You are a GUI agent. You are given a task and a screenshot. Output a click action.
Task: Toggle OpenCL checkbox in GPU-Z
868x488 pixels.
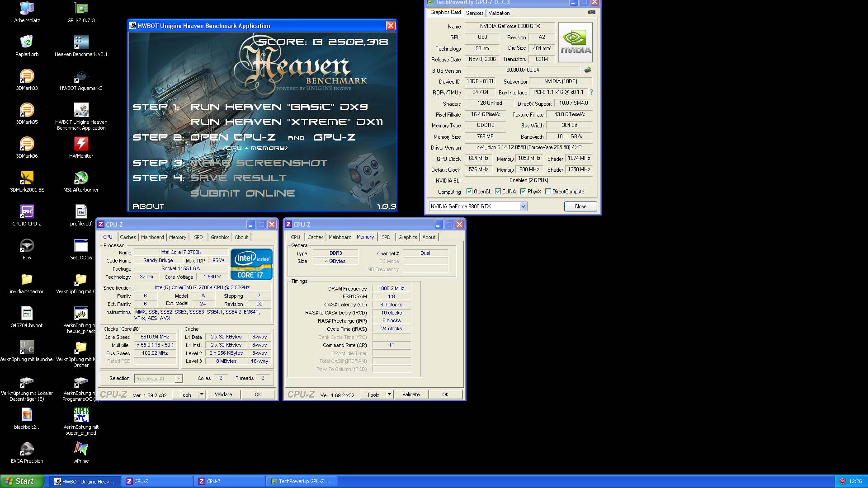tap(469, 192)
